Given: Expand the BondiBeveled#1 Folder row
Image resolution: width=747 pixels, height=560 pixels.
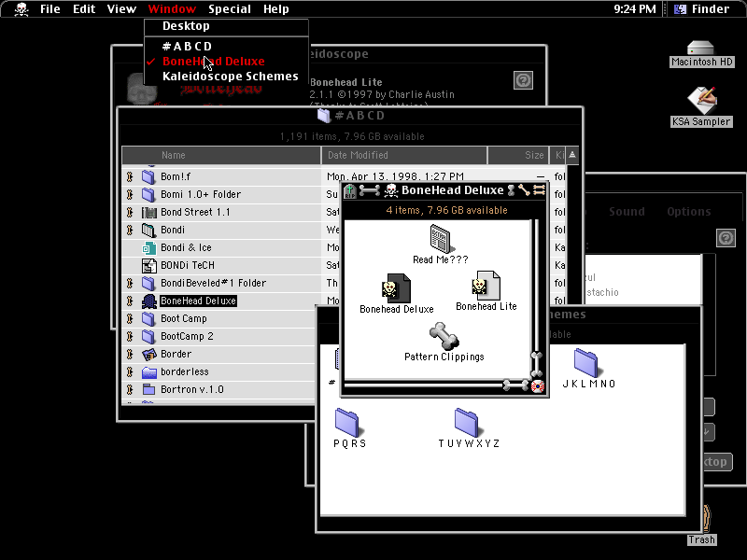Looking at the screenshot, I should click(x=130, y=284).
